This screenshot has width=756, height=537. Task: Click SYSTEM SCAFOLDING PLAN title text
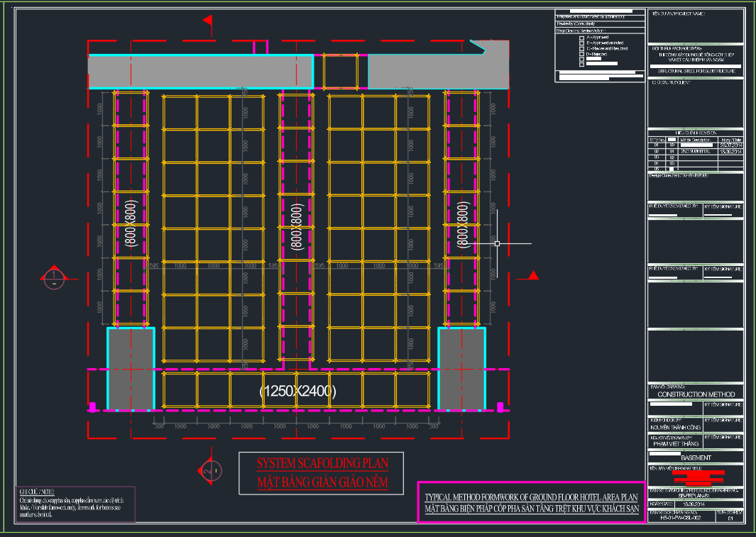click(322, 463)
